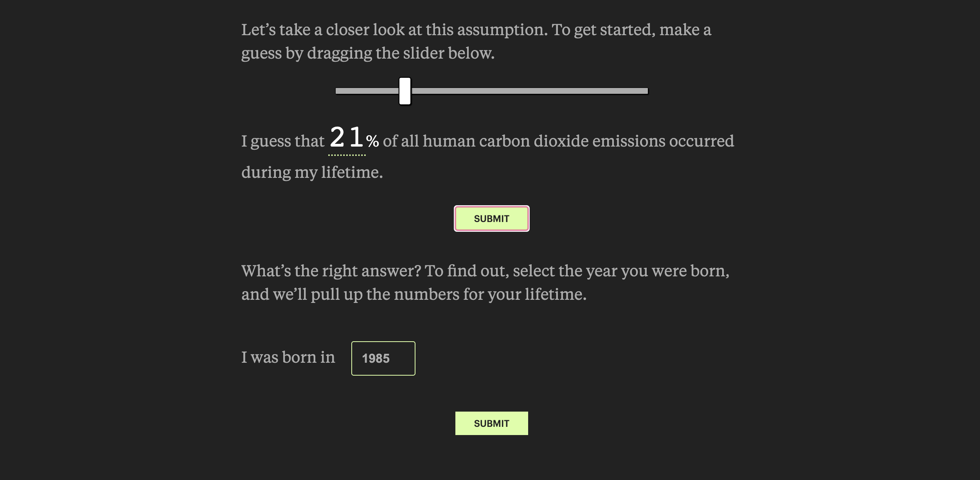Click the dotted underline beneath 21
980x480 pixels.
(347, 155)
